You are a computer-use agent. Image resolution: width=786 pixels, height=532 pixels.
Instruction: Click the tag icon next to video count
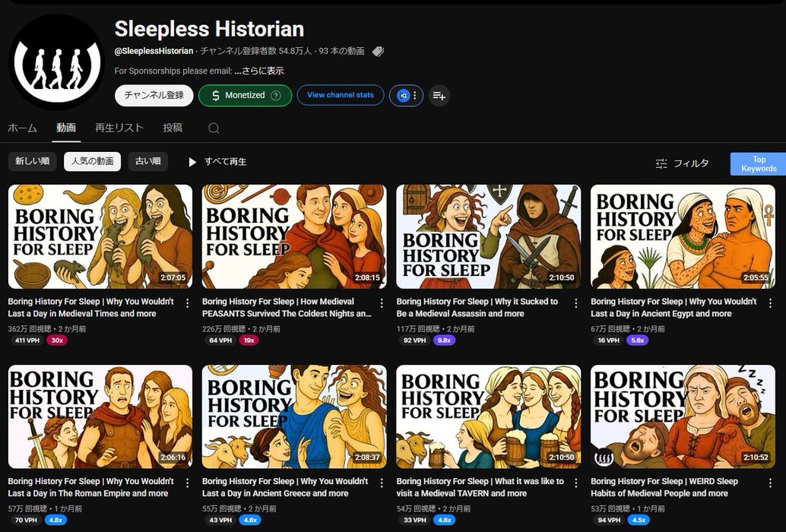click(378, 51)
